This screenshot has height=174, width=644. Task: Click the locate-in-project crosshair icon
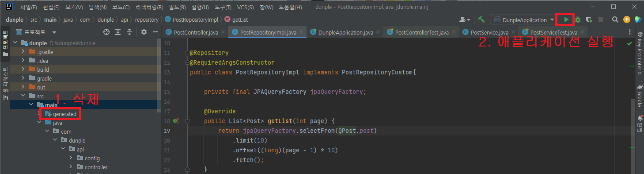coord(106,32)
